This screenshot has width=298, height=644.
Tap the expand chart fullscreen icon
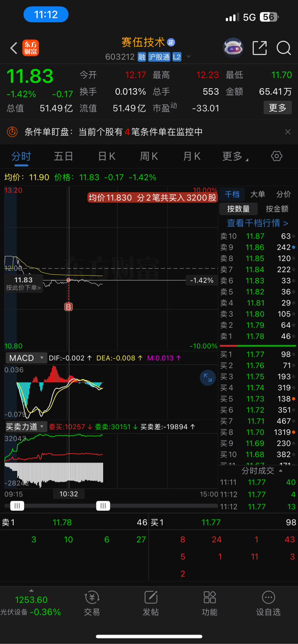208,378
